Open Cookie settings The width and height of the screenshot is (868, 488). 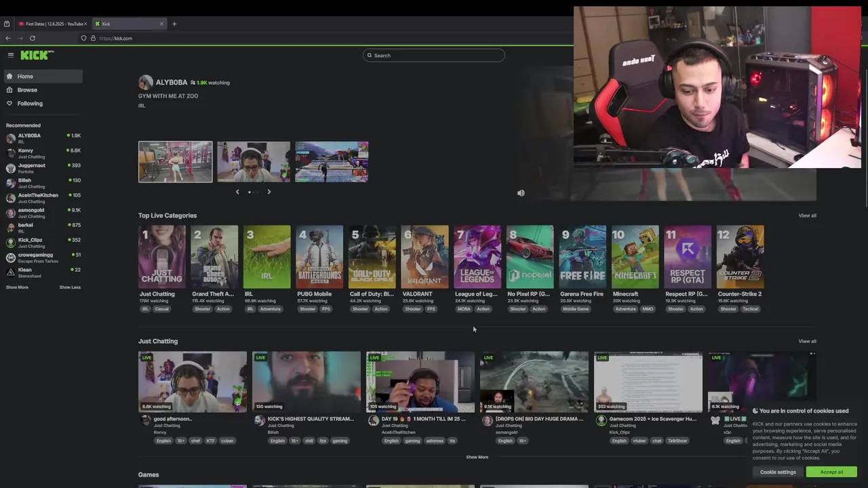(778, 472)
